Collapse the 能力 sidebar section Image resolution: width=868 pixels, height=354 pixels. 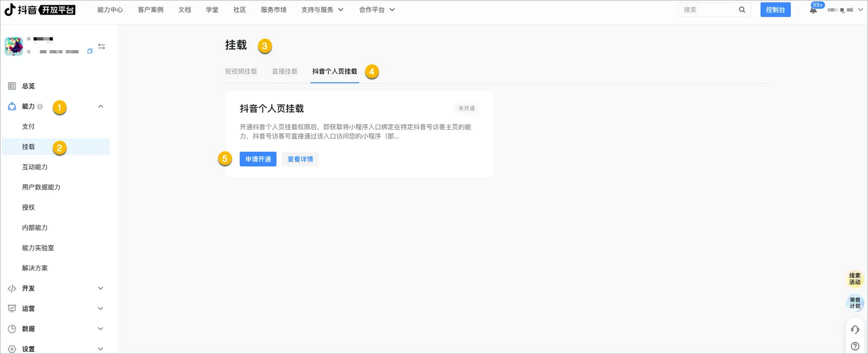101,107
